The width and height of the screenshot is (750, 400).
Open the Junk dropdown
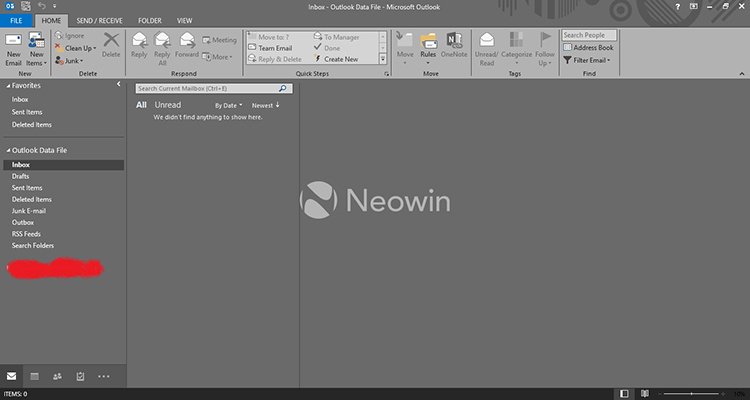tap(69, 61)
